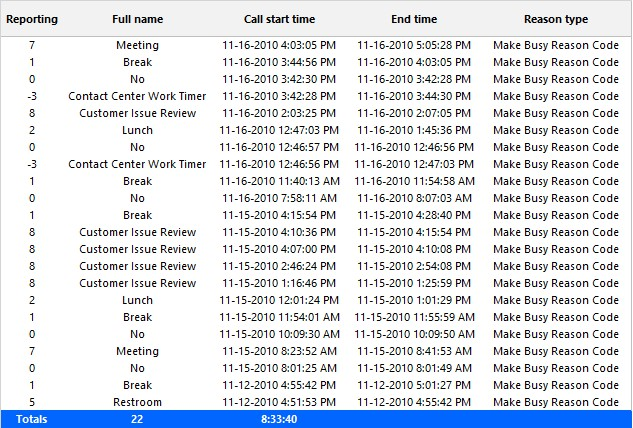Select end time 11-15-2010 1:01:29 PM

414,300
